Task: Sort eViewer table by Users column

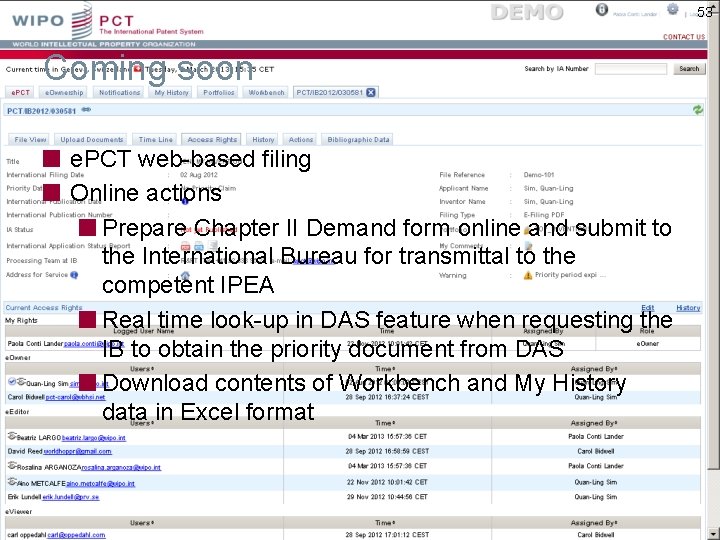Action: point(142,523)
